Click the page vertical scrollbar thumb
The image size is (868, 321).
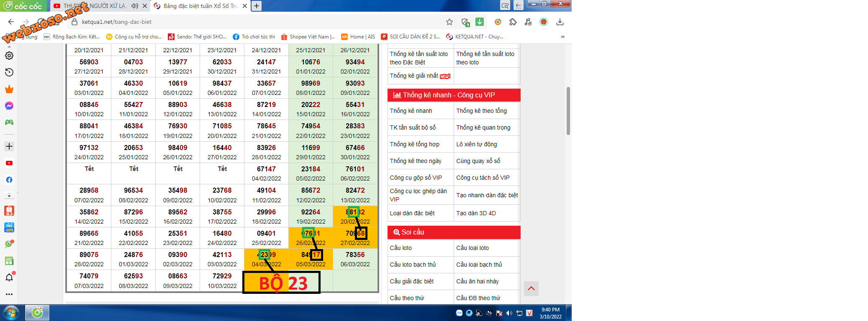pyautogui.click(x=568, y=111)
